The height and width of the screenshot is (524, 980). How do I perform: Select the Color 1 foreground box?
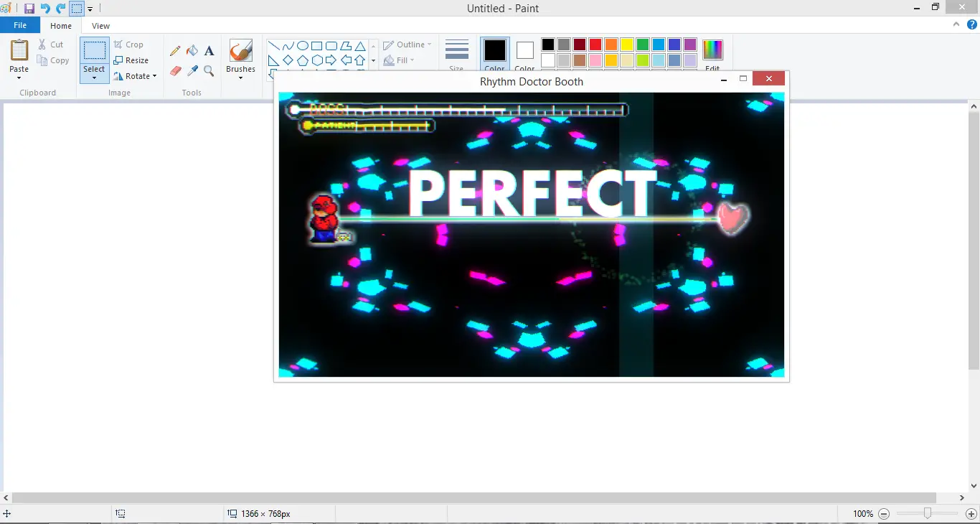pyautogui.click(x=494, y=55)
